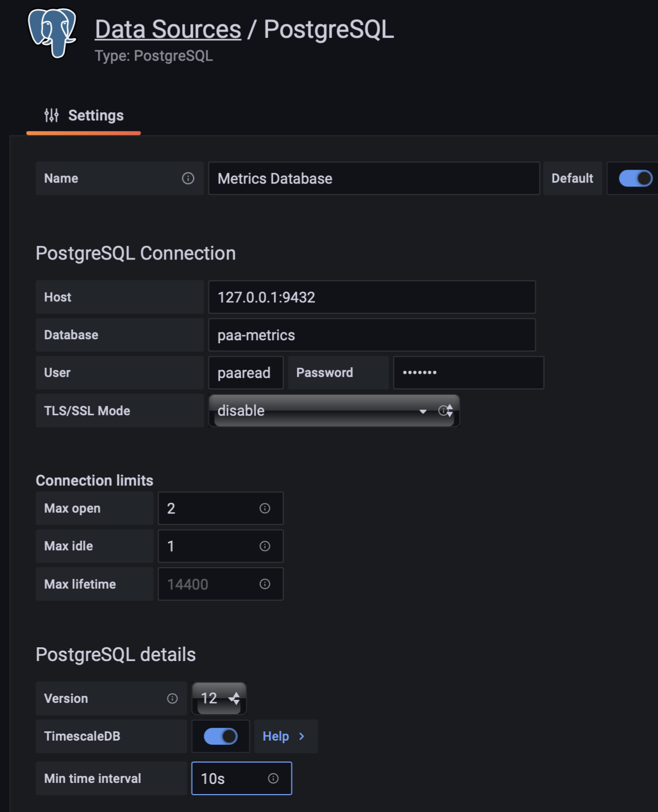Open the TLS/SSL Mode dropdown

(x=334, y=411)
